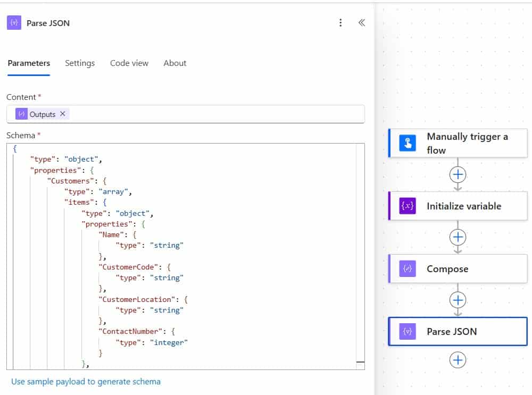Select the Compose action card
The height and width of the screenshot is (395, 532).
[458, 268]
